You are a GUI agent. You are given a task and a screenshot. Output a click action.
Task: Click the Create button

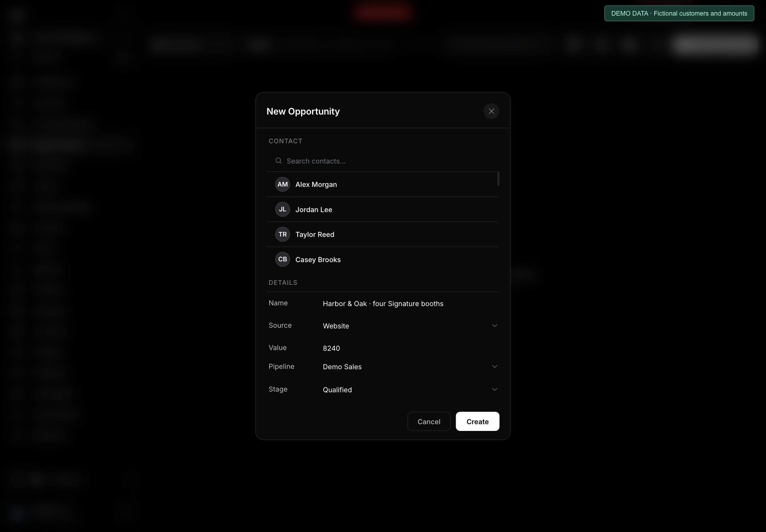pos(477,421)
